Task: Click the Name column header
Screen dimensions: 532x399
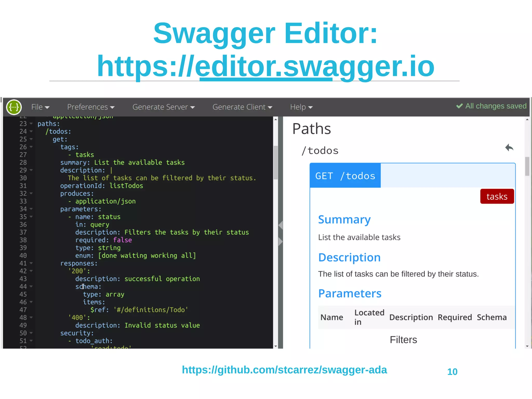Action: pos(332,317)
